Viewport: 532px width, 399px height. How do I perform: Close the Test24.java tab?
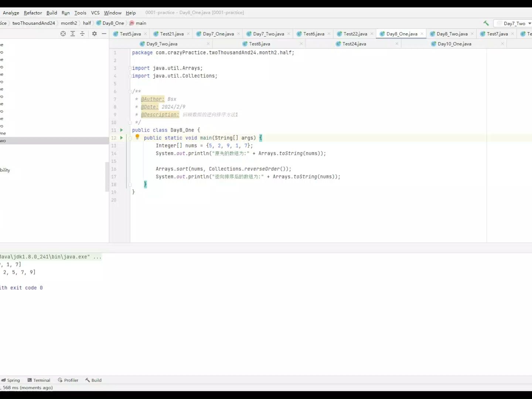pyautogui.click(x=397, y=44)
